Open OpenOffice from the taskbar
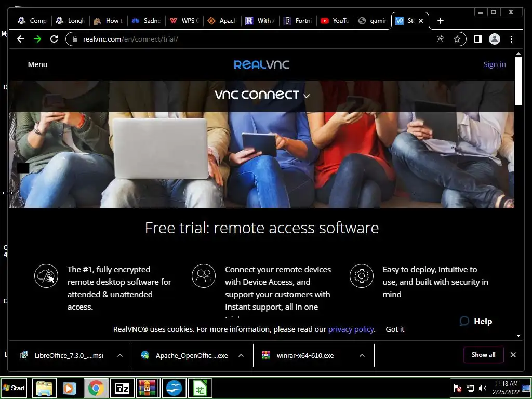 174,388
